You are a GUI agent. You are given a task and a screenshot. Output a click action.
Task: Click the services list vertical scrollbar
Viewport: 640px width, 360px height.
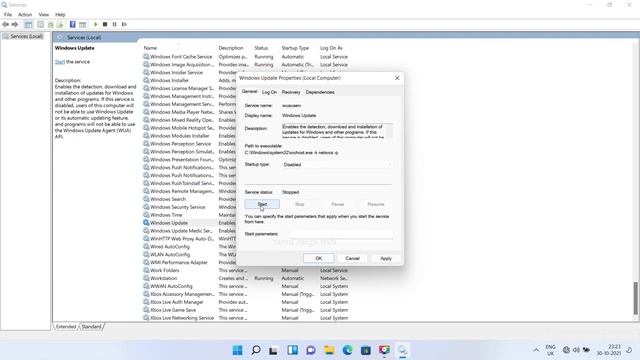click(636, 298)
